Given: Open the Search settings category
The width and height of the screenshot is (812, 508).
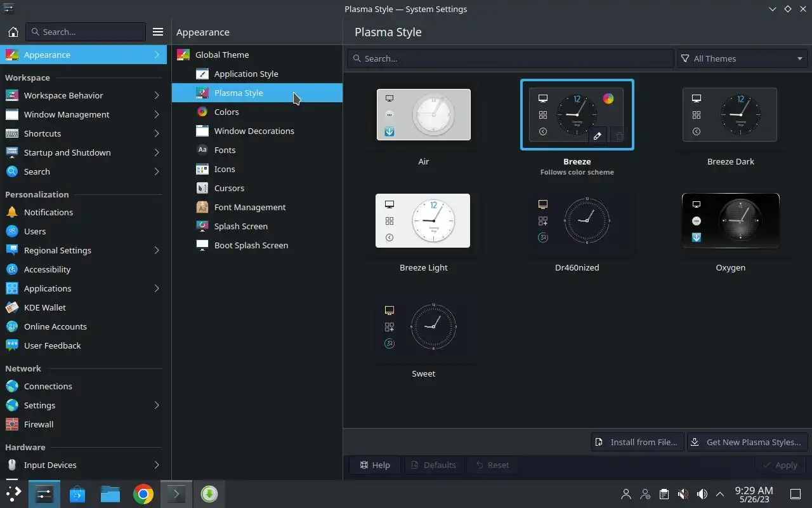Looking at the screenshot, I should 83,171.
